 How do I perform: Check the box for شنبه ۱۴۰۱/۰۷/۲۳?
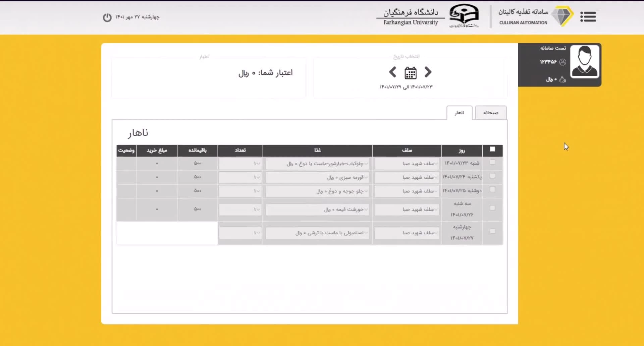click(492, 162)
